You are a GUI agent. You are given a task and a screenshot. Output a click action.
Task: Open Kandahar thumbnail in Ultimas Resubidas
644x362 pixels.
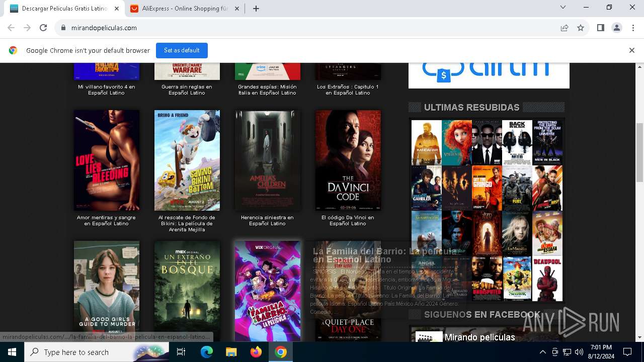point(427,142)
